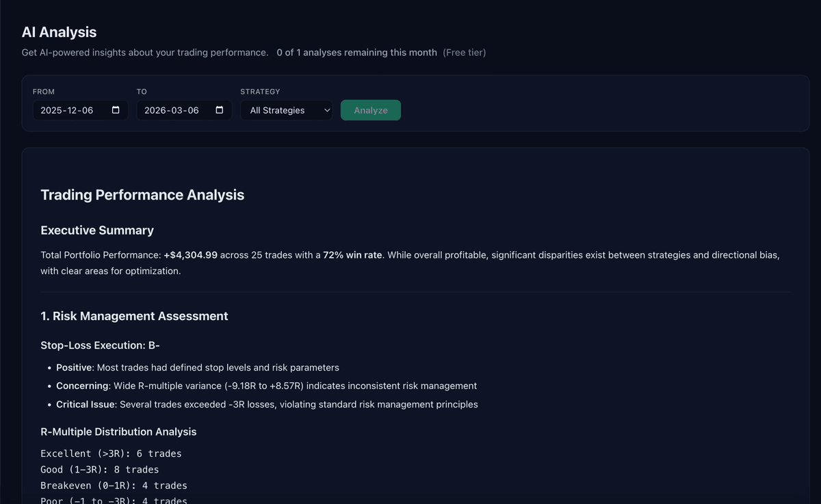Click the analyses remaining this month text

pos(356,53)
